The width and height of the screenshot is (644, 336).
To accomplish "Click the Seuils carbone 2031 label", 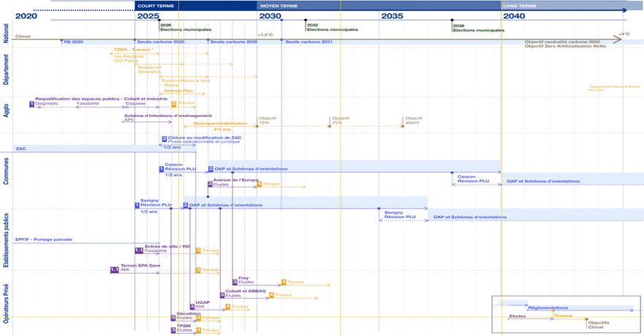I will pyautogui.click(x=308, y=42).
